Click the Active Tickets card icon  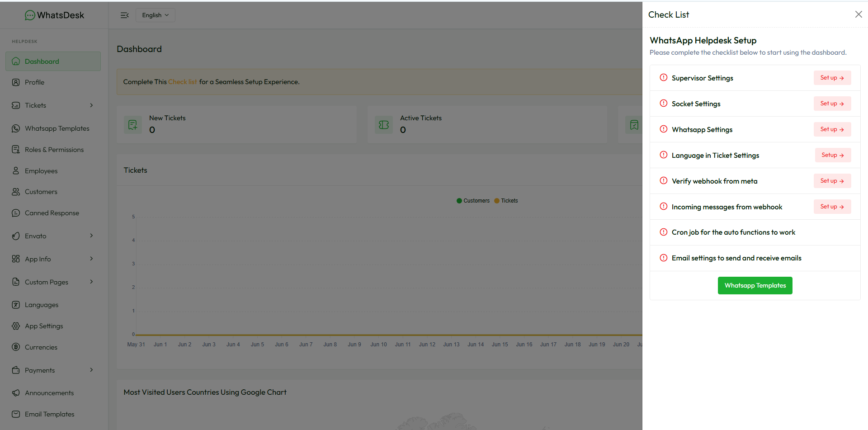[384, 125]
